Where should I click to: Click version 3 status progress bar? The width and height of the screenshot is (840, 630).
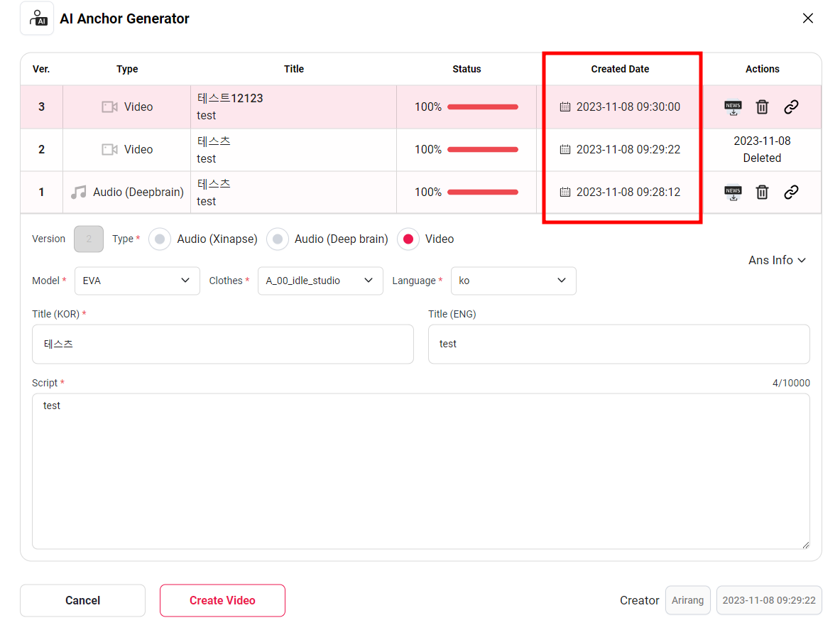point(482,107)
